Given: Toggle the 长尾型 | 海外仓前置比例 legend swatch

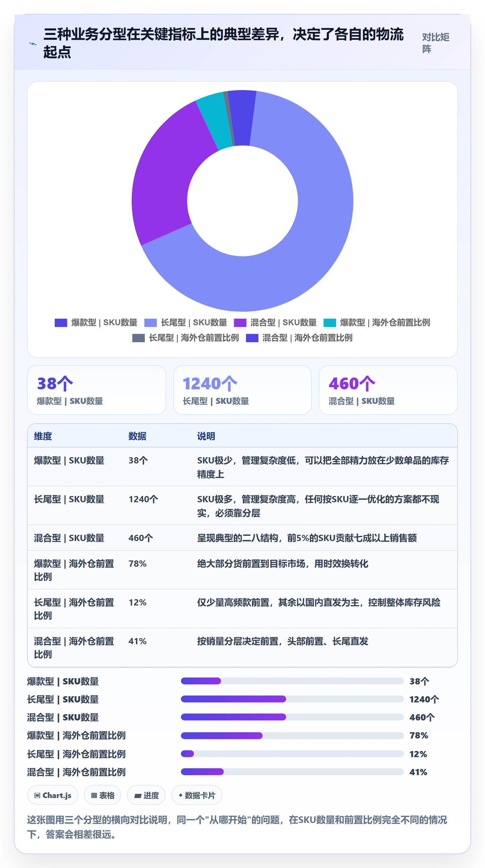Looking at the screenshot, I should (139, 338).
